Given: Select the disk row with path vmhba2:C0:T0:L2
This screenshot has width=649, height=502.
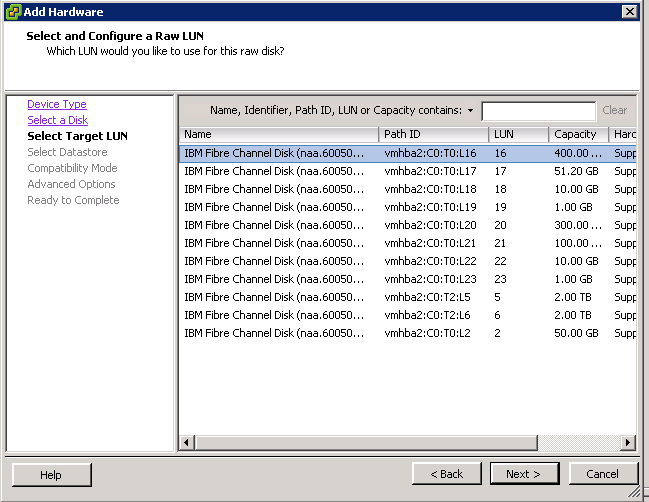Looking at the screenshot, I should click(x=408, y=333).
